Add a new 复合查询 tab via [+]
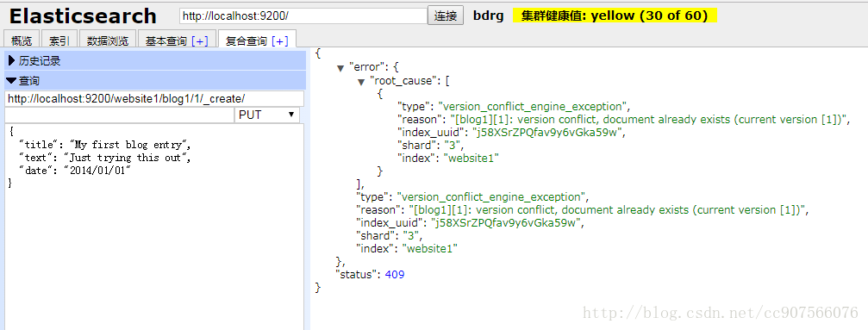 click(280, 41)
